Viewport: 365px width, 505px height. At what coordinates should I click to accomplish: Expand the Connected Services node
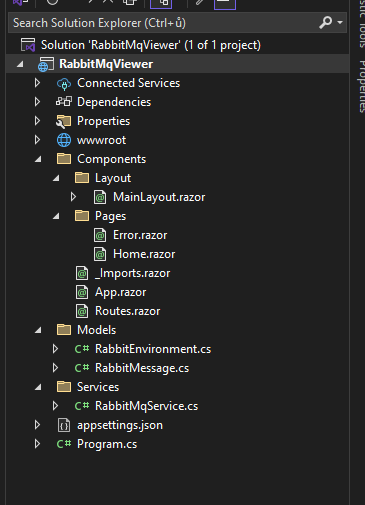pyautogui.click(x=37, y=83)
